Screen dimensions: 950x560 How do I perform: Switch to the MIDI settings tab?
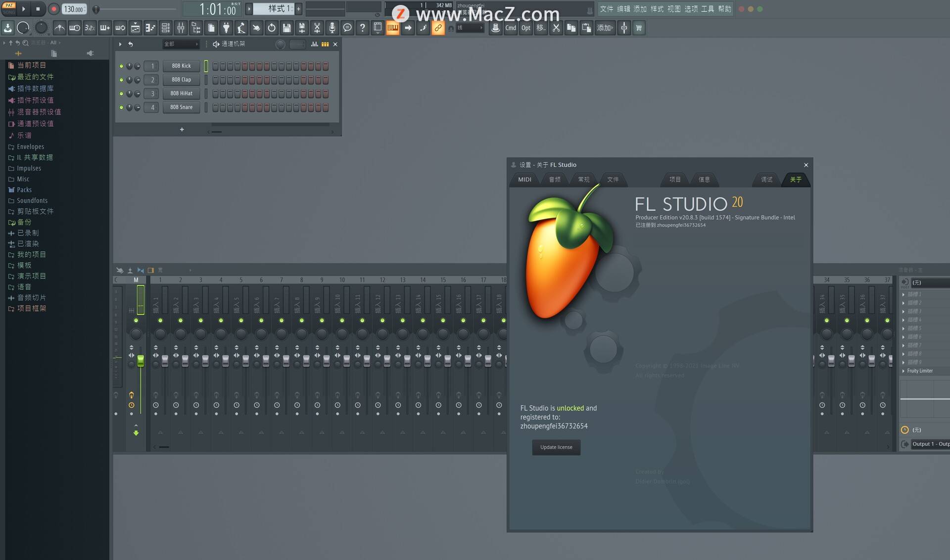[x=524, y=180]
